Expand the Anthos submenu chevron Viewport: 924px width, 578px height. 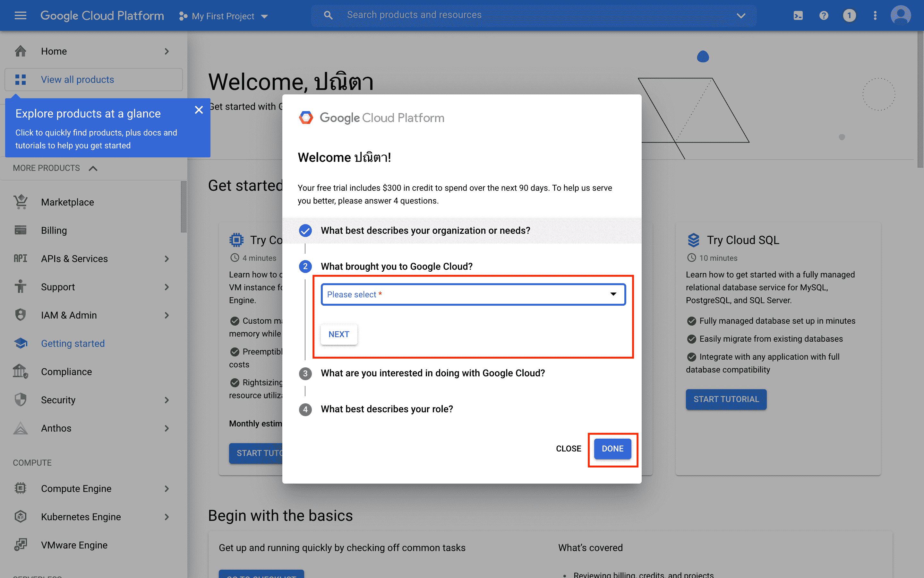pyautogui.click(x=167, y=429)
